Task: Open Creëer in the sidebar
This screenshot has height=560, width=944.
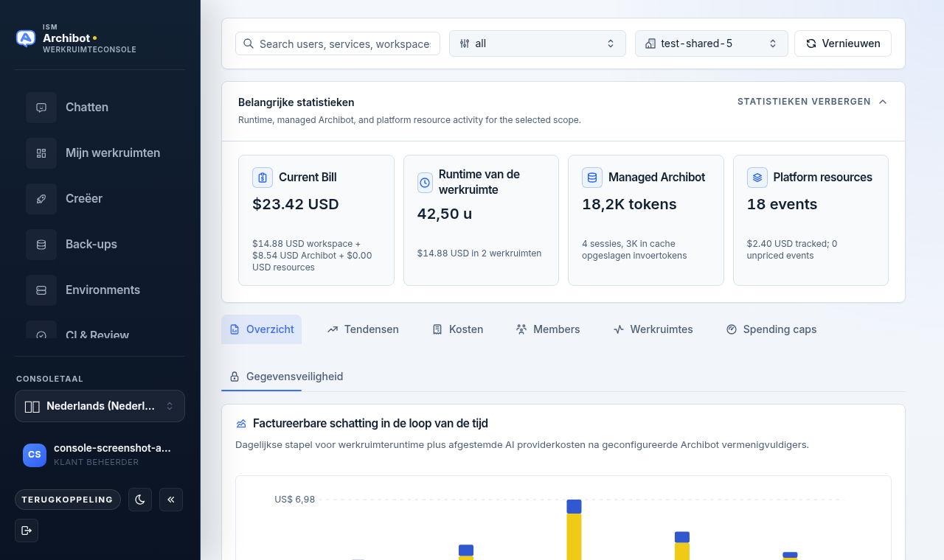Action: (100, 199)
